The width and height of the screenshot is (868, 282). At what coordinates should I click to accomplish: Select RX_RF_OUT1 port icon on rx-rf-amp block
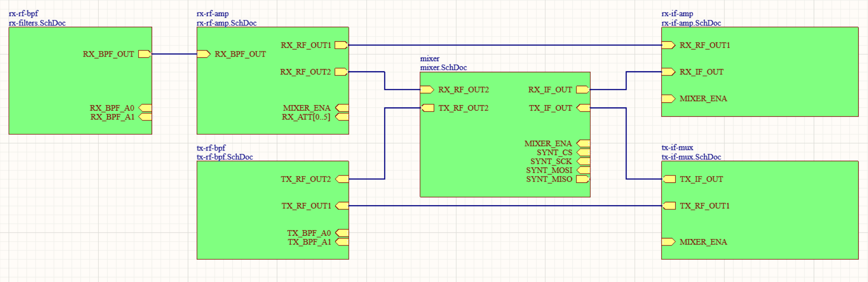point(341,45)
